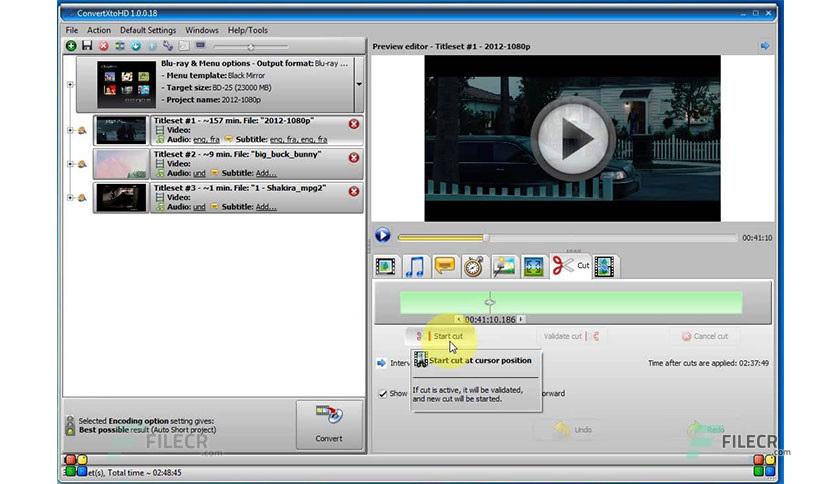Click the yellow subtitle icon in Titleset #2
This screenshot has width=836, height=484.
coord(214,173)
